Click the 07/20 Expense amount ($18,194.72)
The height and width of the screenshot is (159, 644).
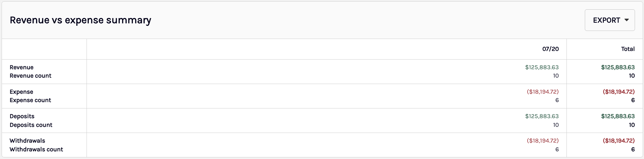(x=543, y=92)
